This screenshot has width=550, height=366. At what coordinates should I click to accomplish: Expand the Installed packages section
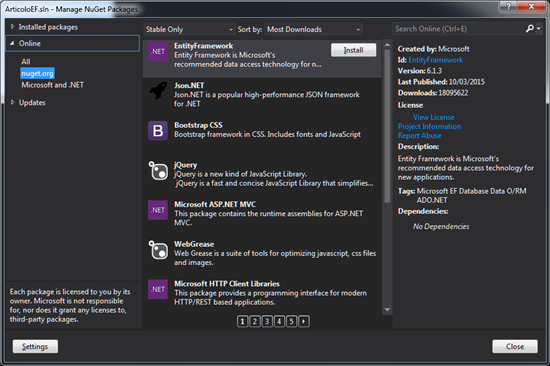13,27
